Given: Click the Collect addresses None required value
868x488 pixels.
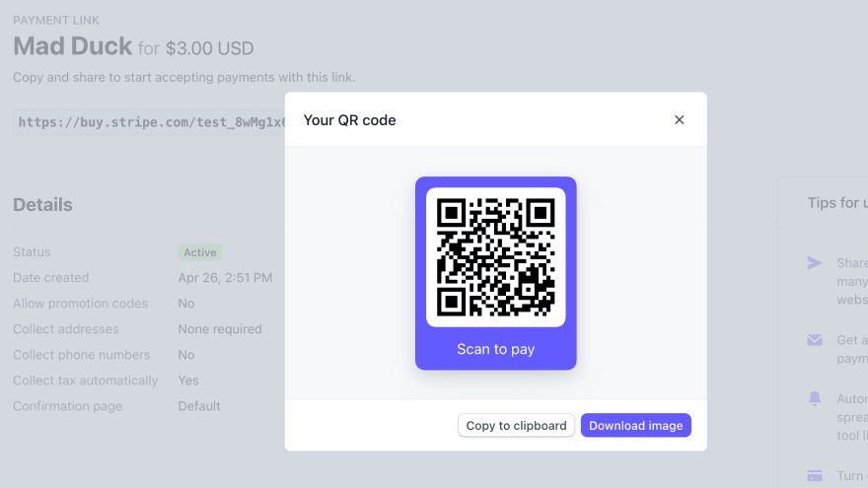Looking at the screenshot, I should (x=220, y=329).
